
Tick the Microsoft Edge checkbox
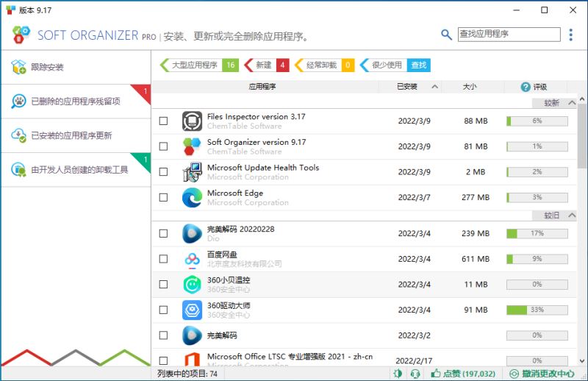click(x=163, y=197)
